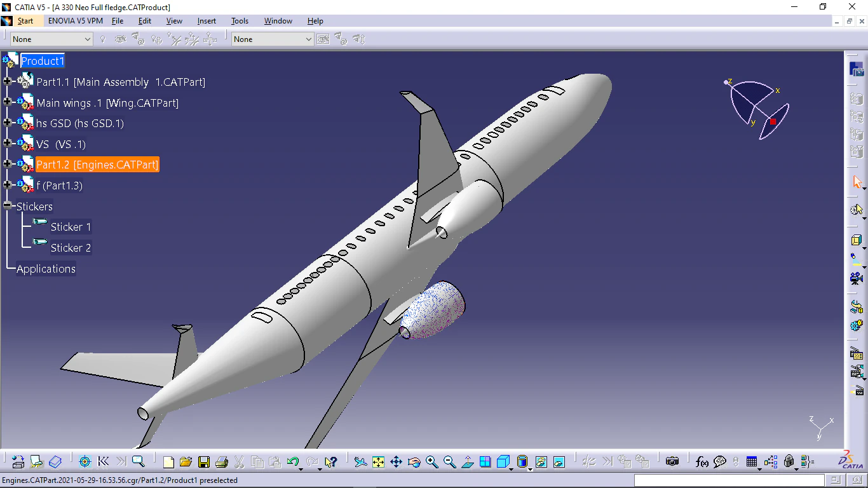Viewport: 868px width, 488px height.
Task: Print using the printer icon
Action: pos(222,462)
